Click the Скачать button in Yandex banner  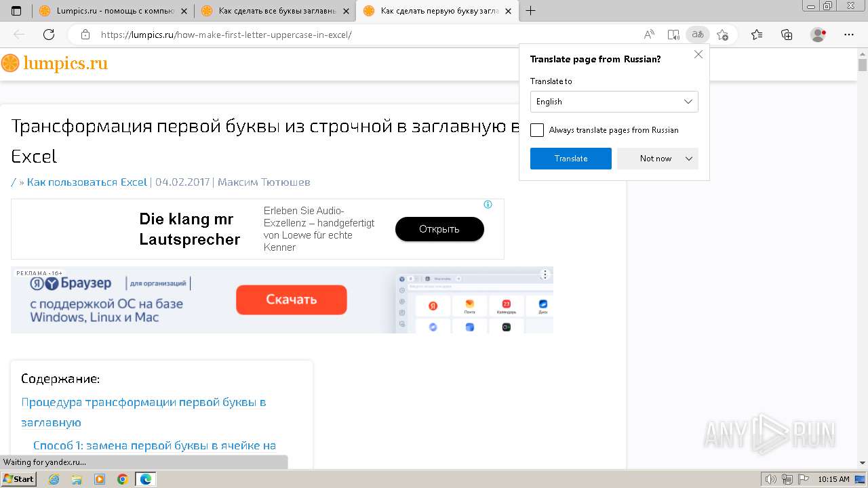tap(292, 300)
